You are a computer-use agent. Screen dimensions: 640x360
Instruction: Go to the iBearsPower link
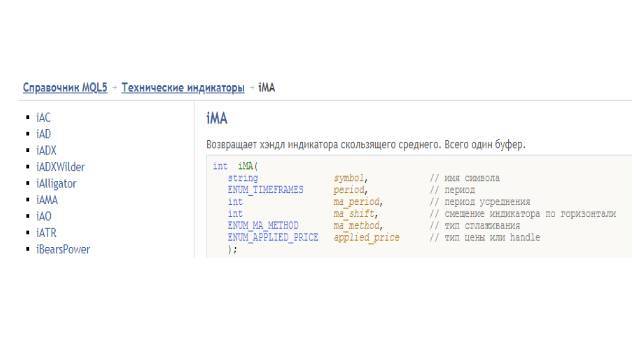tap(63, 249)
